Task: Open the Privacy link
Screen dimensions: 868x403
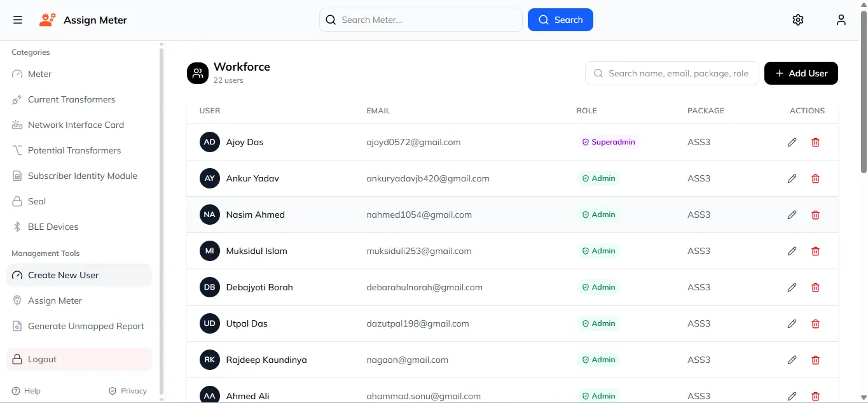Action: pos(128,391)
